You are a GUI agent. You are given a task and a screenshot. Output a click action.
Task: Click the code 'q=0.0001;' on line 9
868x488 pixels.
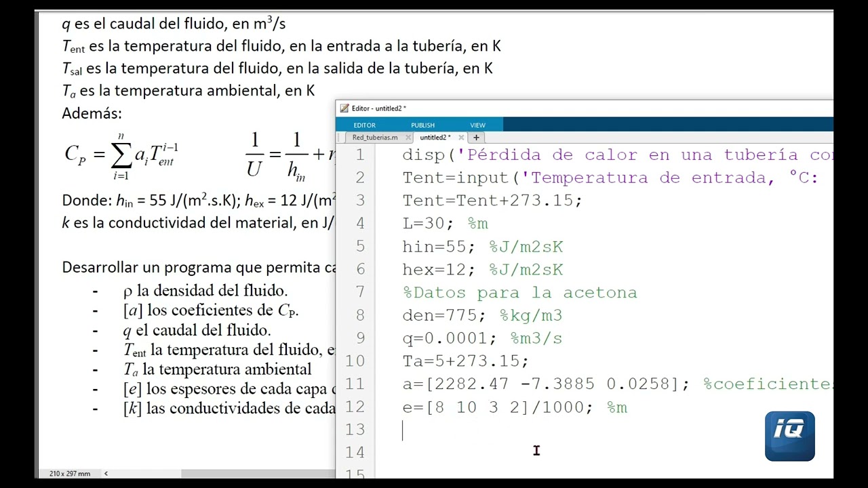tap(450, 338)
